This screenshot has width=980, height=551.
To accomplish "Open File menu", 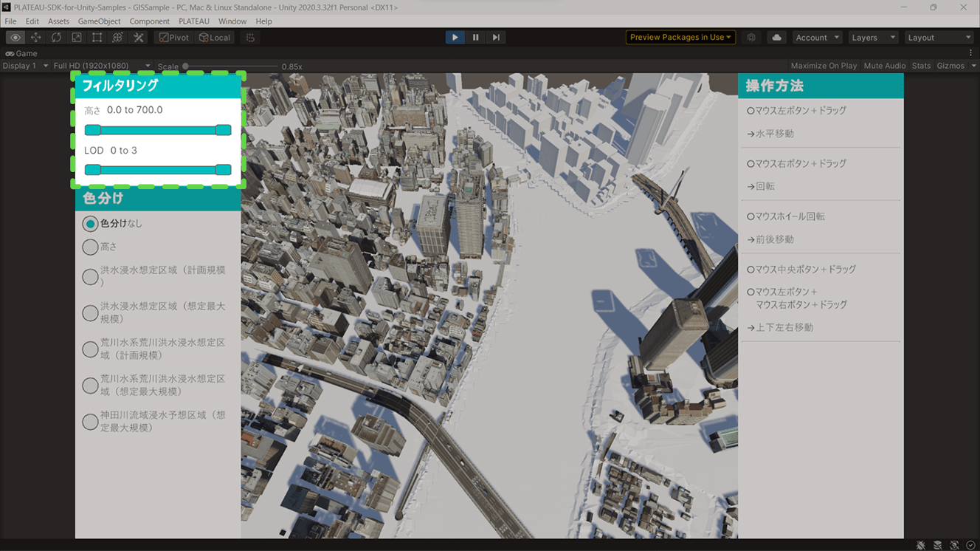I will 10,21.
